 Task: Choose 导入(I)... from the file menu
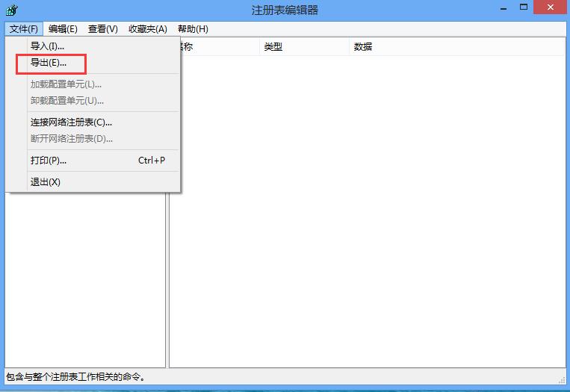(x=93, y=46)
